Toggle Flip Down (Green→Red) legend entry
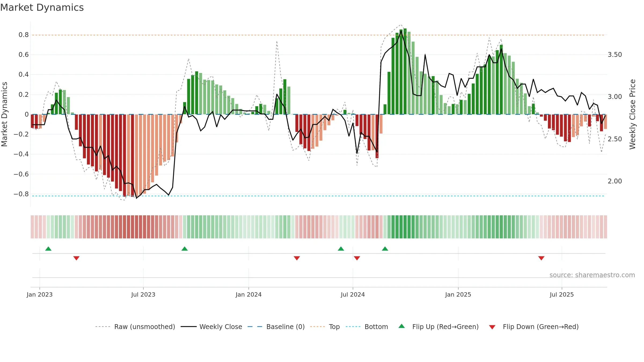The image size is (644, 362). 533,327
